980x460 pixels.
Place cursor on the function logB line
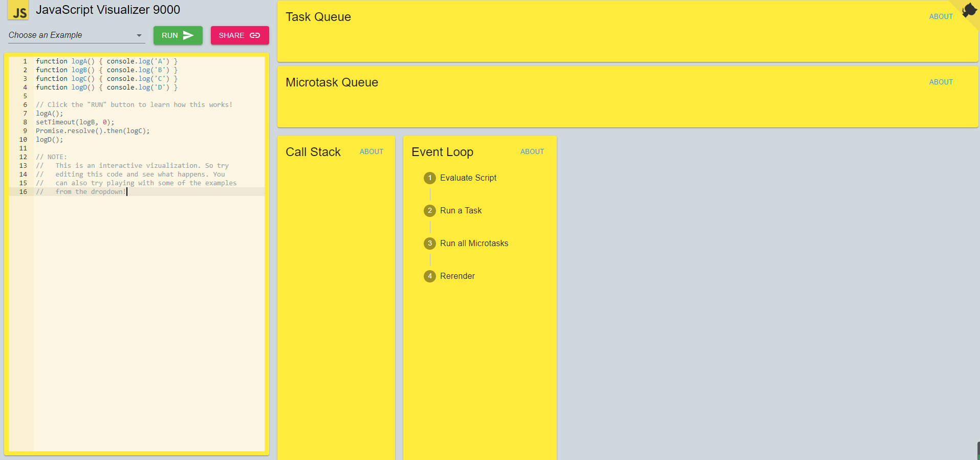pyautogui.click(x=106, y=70)
